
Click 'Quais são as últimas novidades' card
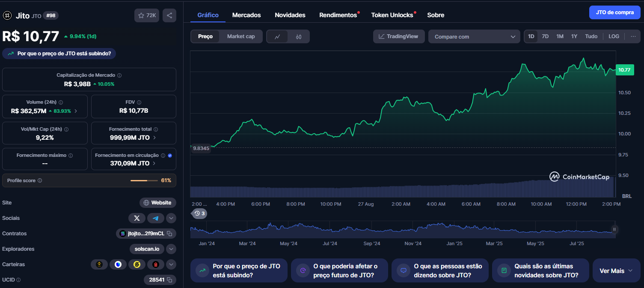pyautogui.click(x=540, y=270)
